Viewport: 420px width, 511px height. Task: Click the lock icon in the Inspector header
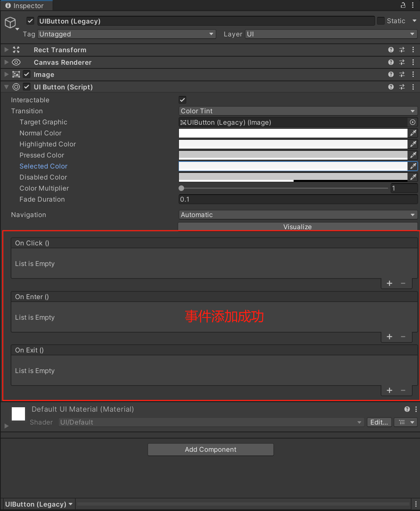coord(402,5)
